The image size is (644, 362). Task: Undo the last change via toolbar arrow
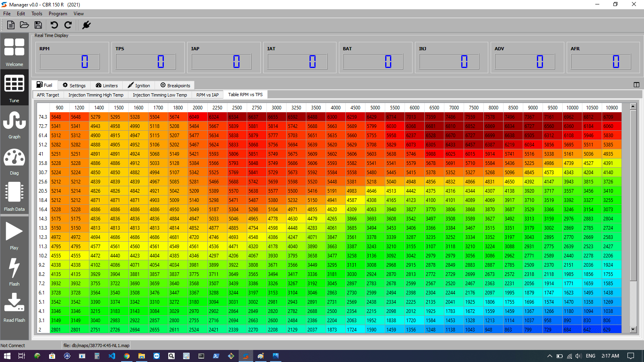(54, 25)
